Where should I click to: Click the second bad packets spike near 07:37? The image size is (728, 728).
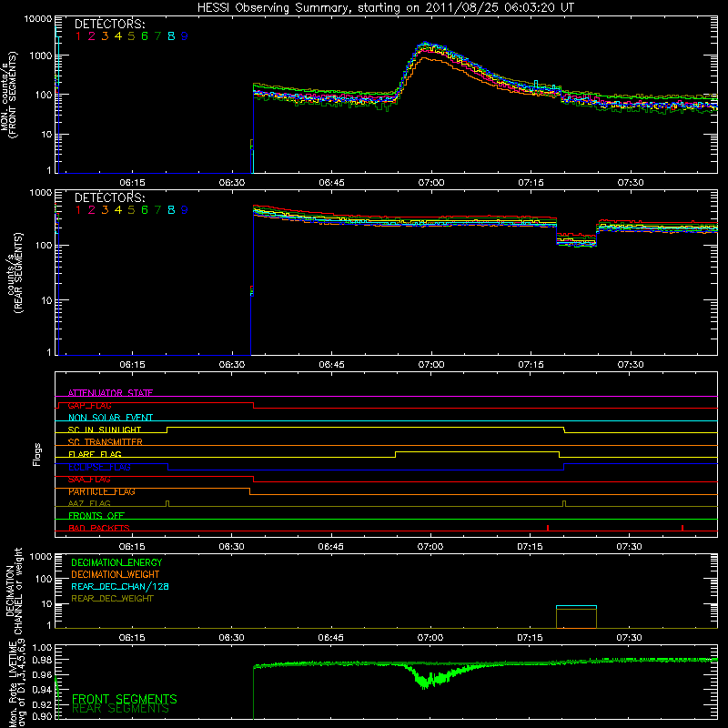682,528
